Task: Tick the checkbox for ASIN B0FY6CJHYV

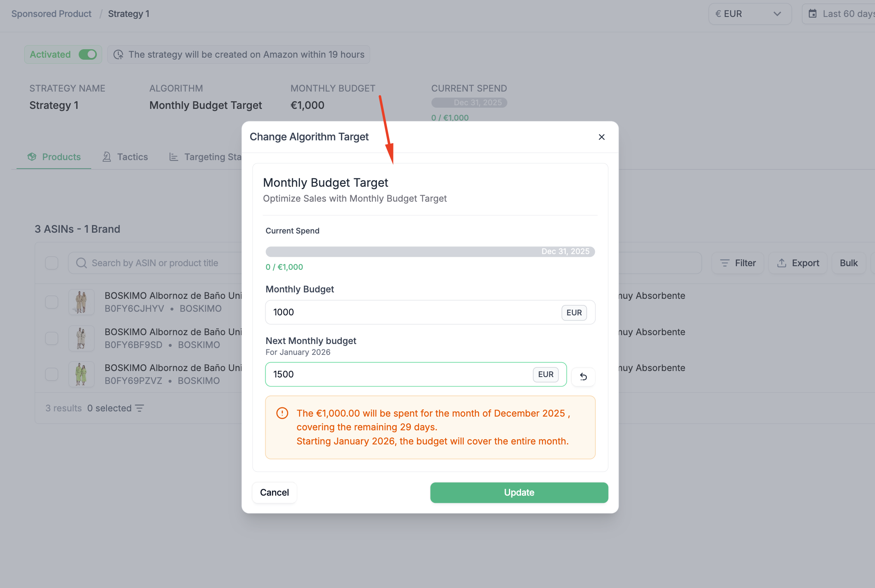Action: click(x=52, y=302)
